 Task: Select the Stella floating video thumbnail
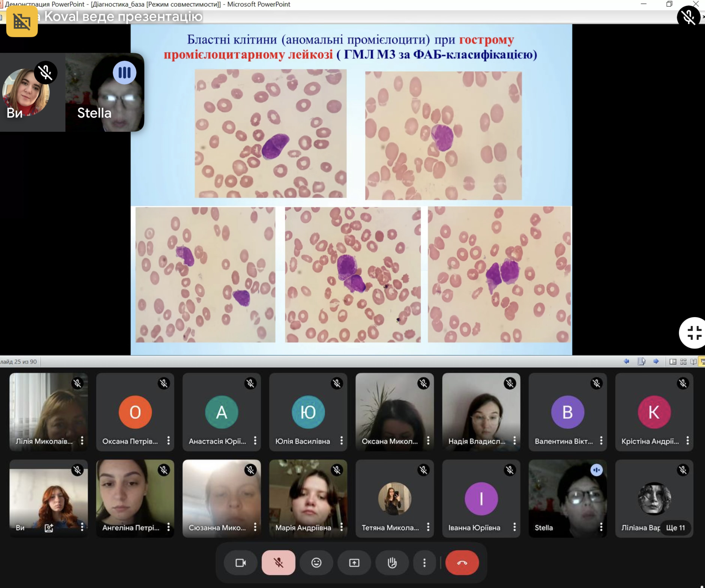coord(105,92)
